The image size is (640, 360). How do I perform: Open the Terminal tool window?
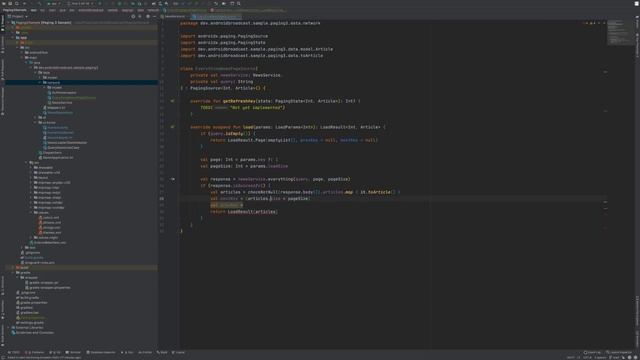pyautogui.click(x=73, y=352)
